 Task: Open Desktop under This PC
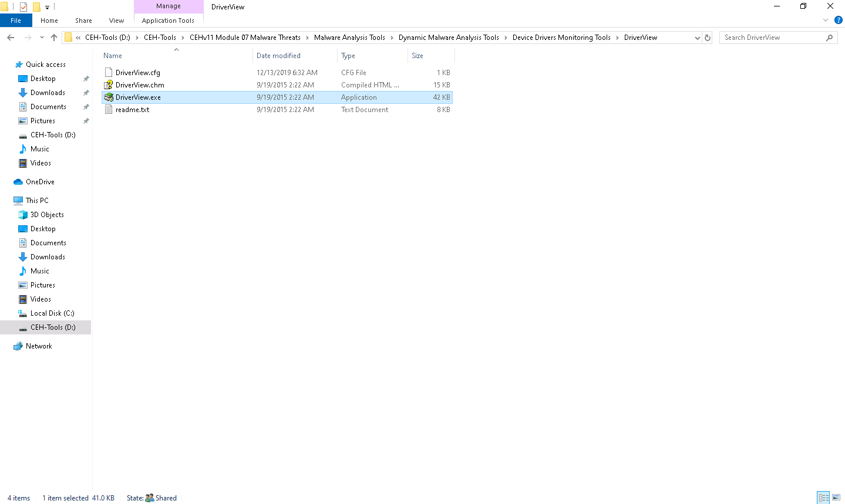tap(43, 229)
